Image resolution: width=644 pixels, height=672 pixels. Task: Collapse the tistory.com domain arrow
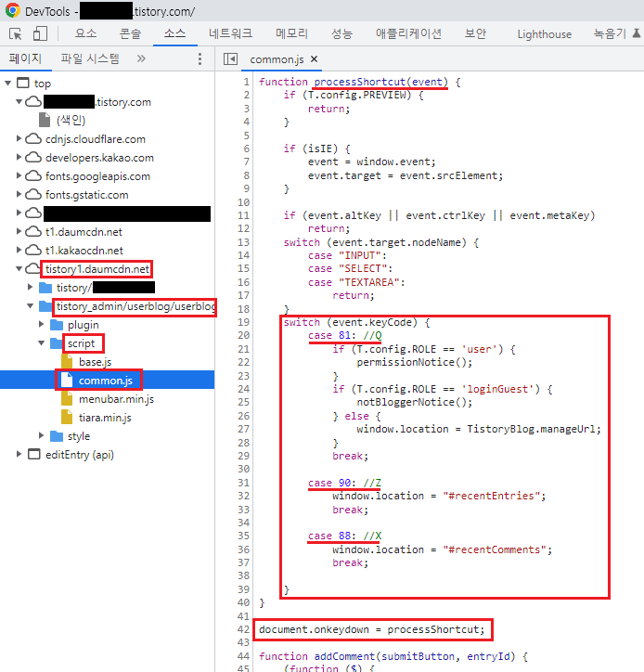pos(19,101)
